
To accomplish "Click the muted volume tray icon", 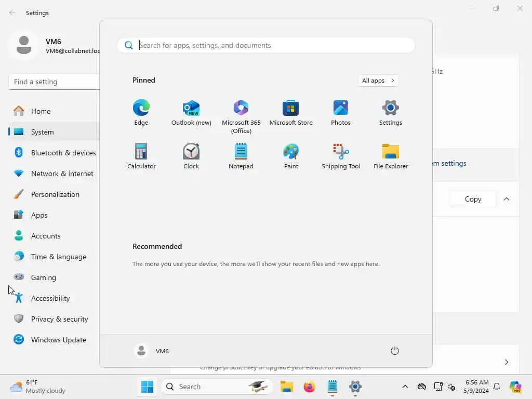I will (x=451, y=387).
